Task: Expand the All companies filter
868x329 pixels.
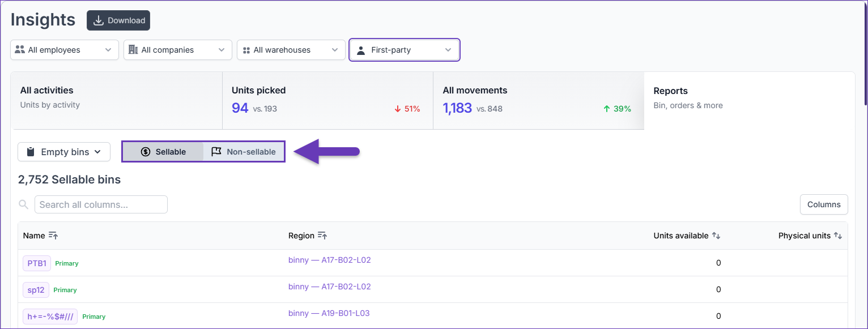Action: [x=178, y=50]
